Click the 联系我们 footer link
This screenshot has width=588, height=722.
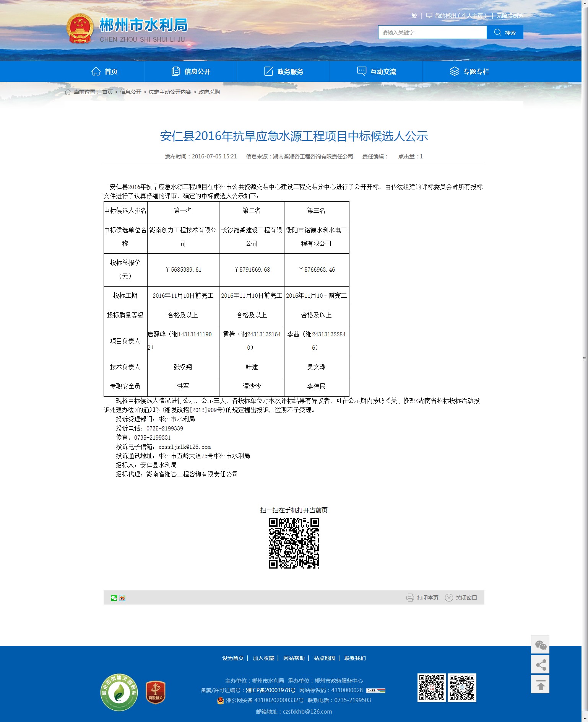[x=355, y=658]
